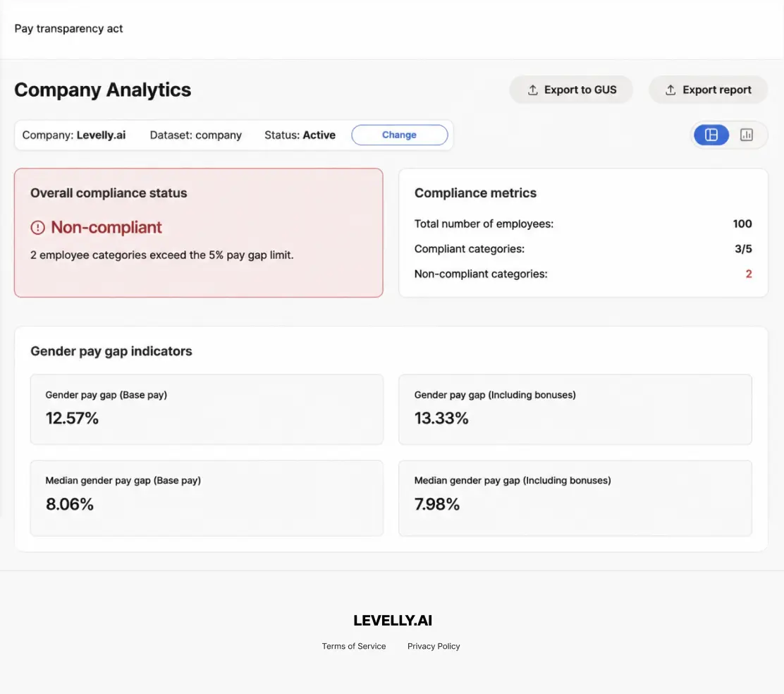Click the 5% pay gap limit message
This screenshot has width=784, height=694.
click(x=162, y=255)
